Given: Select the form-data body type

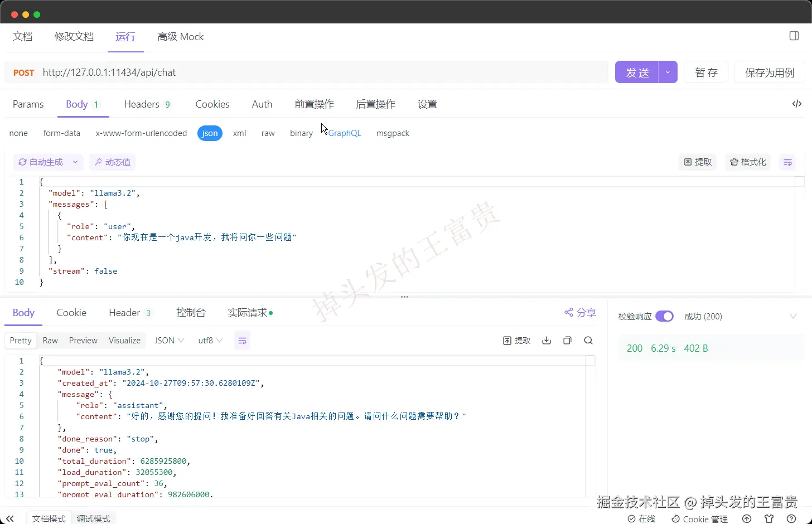Looking at the screenshot, I should [62, 133].
